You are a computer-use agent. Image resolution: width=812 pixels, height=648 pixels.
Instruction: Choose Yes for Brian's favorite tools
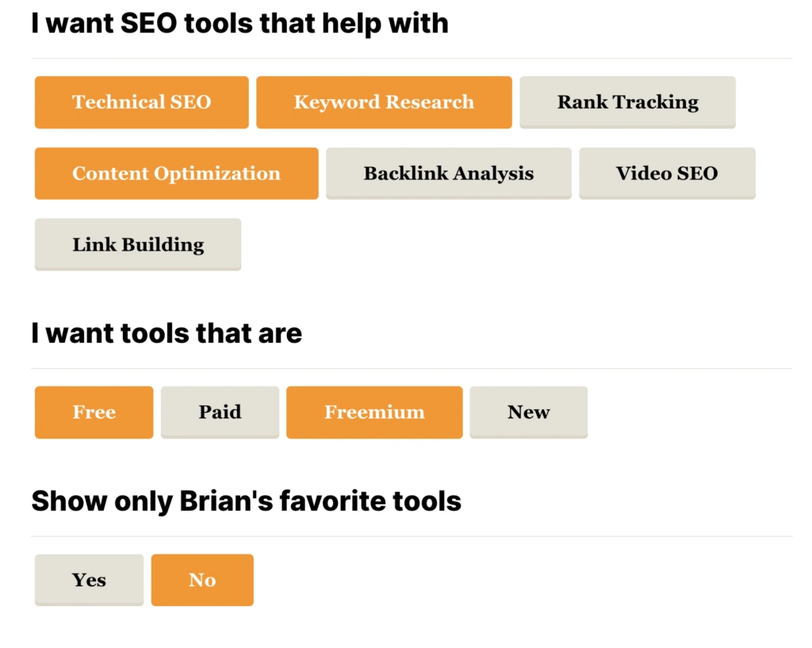coord(89,581)
